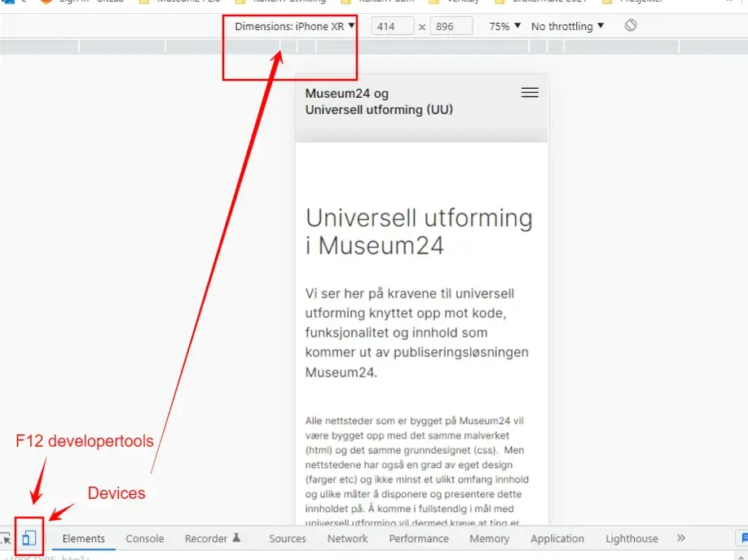Screen dimensions: 748x560
Task: Select the Elements tab
Action: (x=83, y=539)
